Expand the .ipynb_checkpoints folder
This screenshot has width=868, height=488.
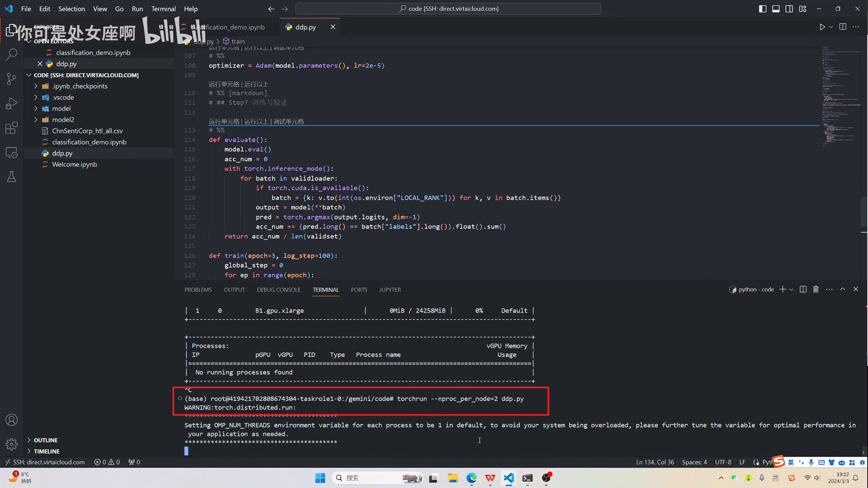coord(36,86)
